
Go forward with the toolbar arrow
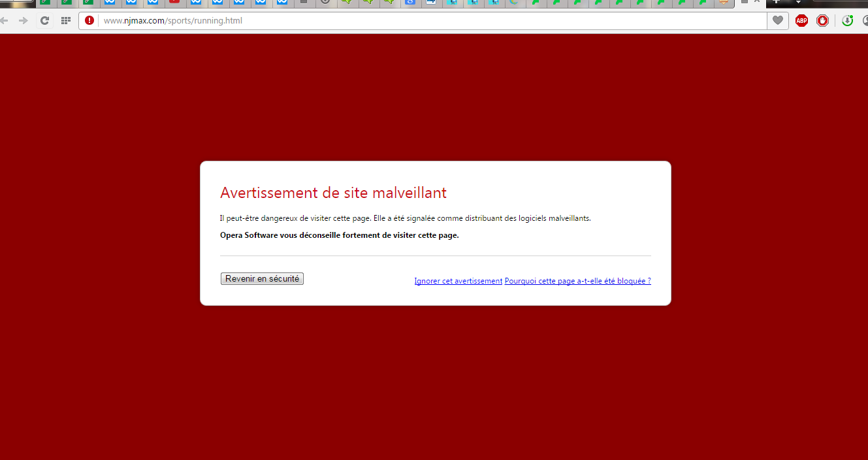coord(24,20)
